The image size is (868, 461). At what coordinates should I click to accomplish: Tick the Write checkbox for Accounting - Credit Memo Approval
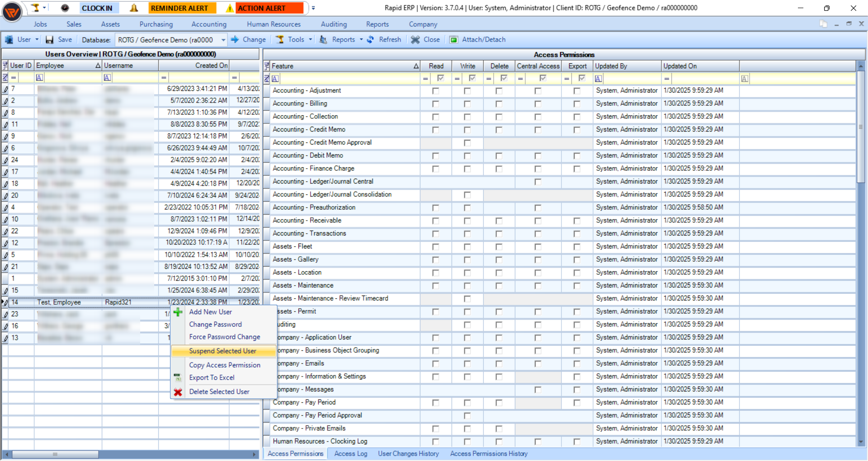467,143
